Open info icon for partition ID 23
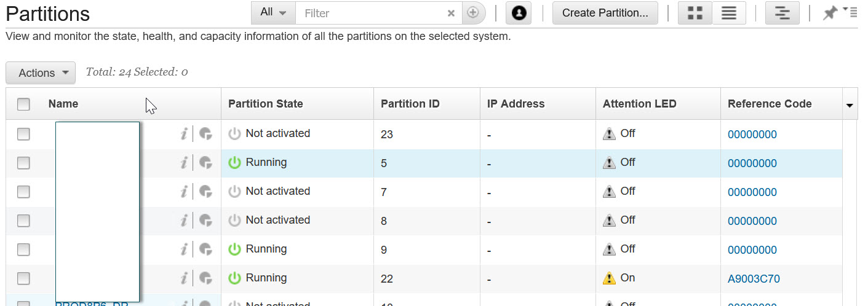Viewport: 868px width, 306px height. pos(183,134)
